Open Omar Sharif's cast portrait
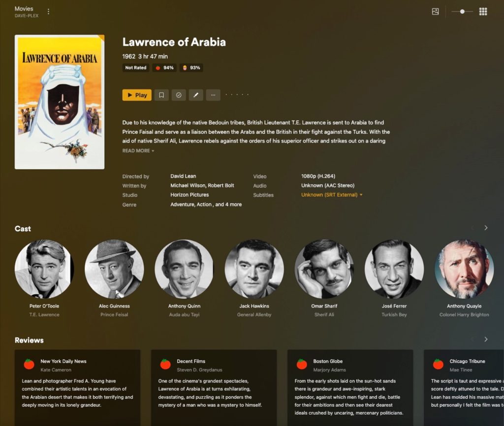The image size is (504, 426). 324,269
